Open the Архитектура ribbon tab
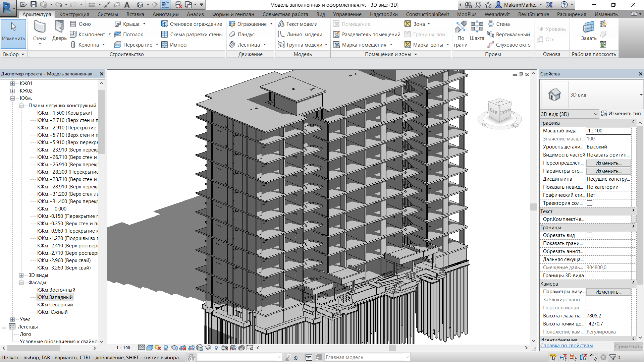 tap(36, 14)
